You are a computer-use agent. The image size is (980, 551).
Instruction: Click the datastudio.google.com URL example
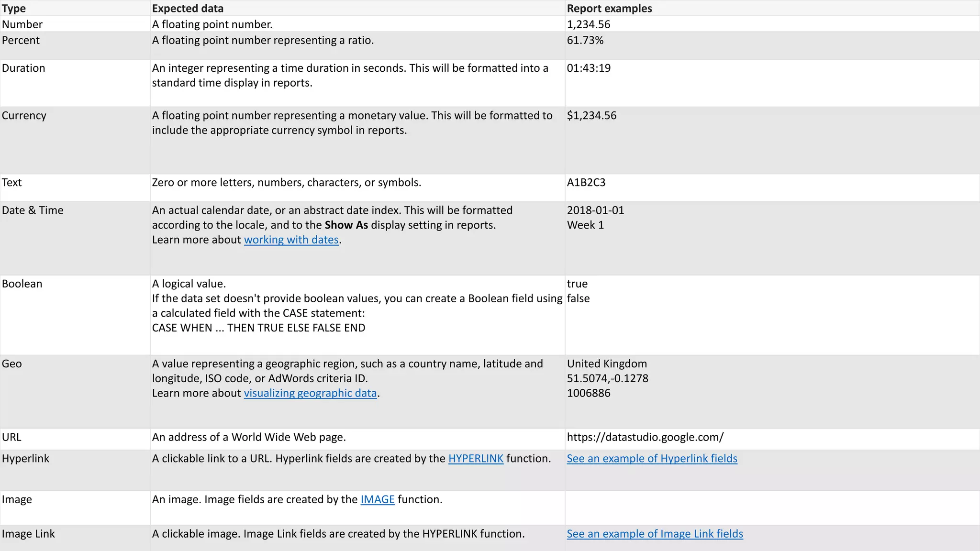point(645,437)
